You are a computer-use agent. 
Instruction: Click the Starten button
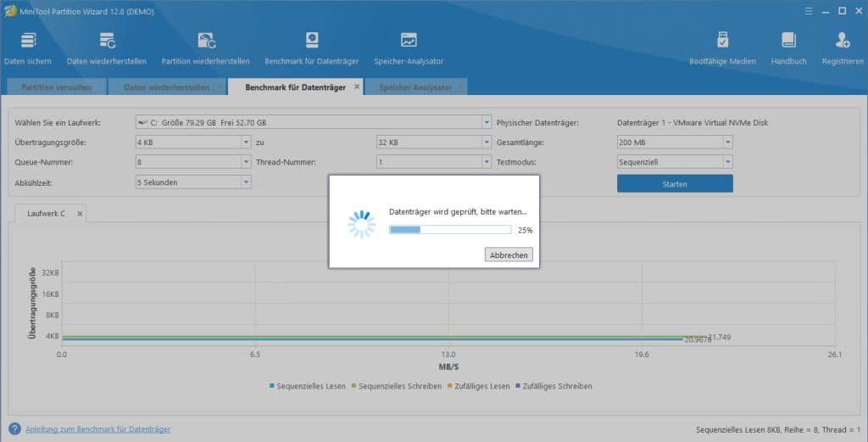[675, 184]
